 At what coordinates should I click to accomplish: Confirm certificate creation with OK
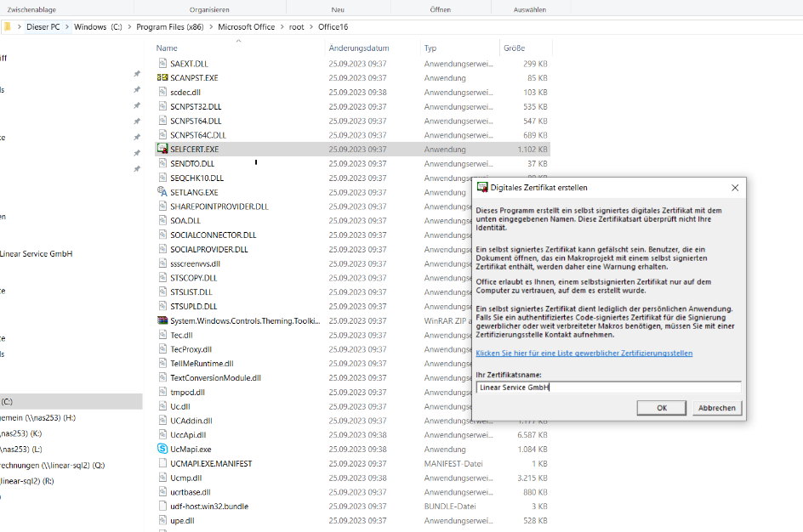coord(662,408)
